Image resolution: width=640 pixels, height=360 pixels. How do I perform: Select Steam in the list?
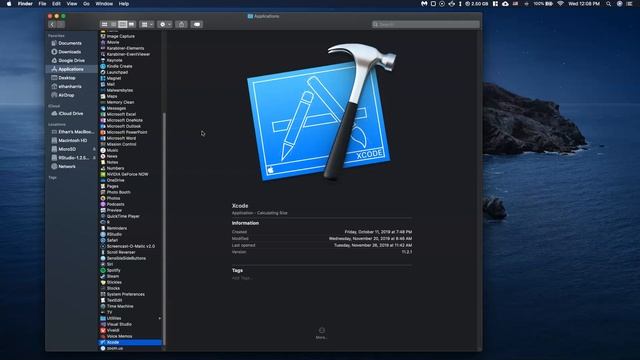coord(113,276)
